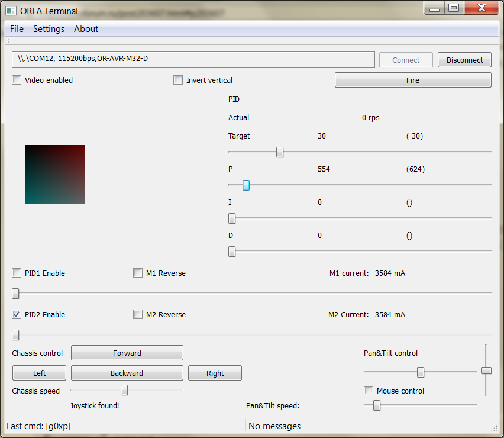Open the About menu
Screen dimensions: 504x438
coord(86,29)
